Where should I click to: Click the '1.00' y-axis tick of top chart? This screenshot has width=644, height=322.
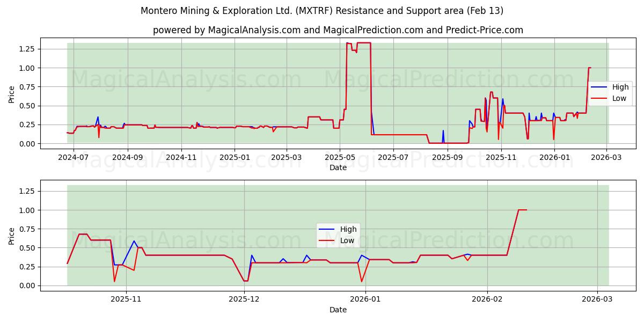pos(28,68)
